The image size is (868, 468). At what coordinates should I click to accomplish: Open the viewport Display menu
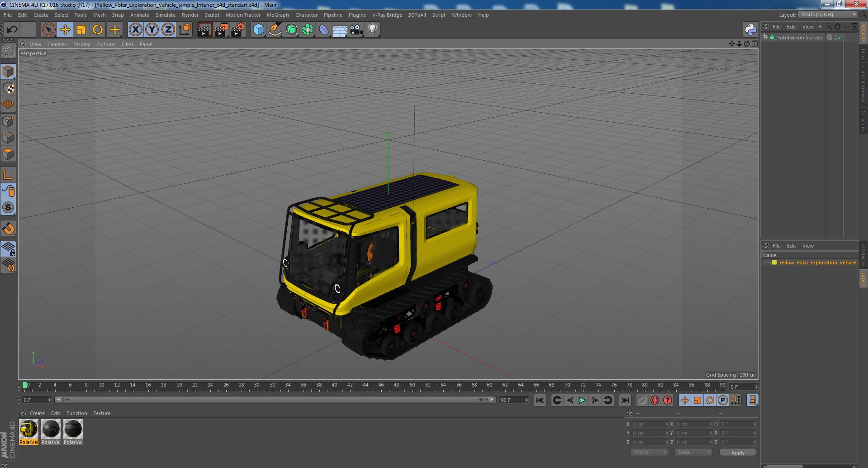tap(81, 44)
